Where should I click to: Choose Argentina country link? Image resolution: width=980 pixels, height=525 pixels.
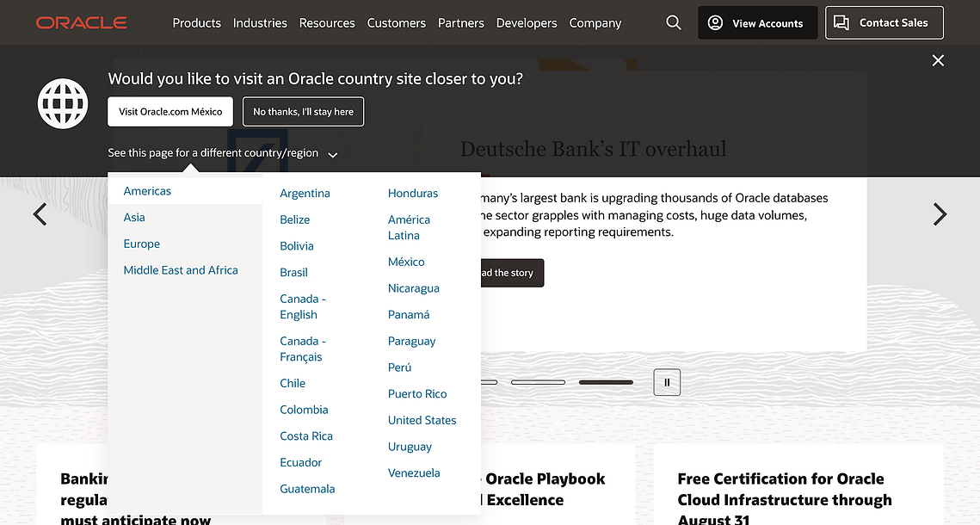[305, 194]
